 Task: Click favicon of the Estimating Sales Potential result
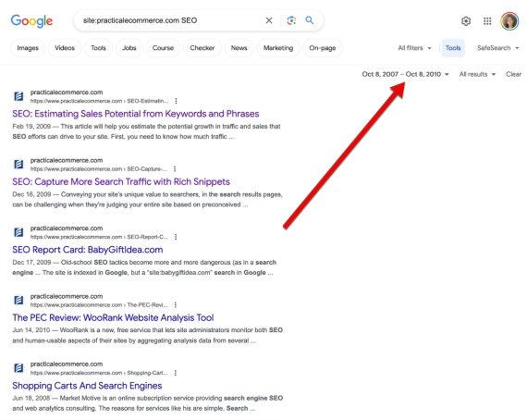click(18, 96)
